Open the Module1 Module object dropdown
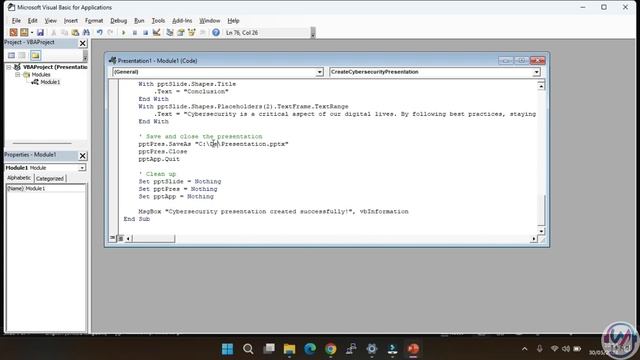This screenshot has height=360, width=640. 82,168
